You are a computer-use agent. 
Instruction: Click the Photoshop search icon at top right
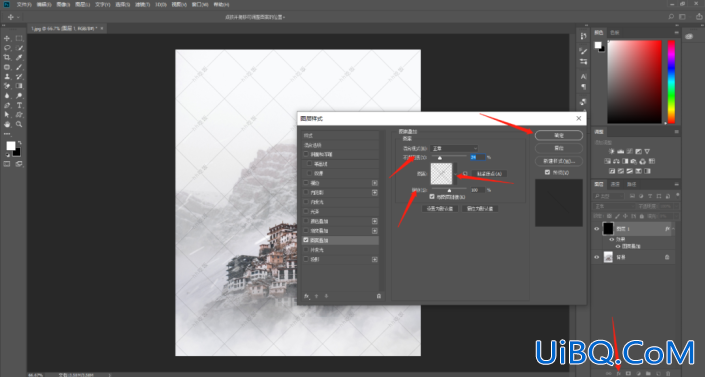pyautogui.click(x=671, y=17)
